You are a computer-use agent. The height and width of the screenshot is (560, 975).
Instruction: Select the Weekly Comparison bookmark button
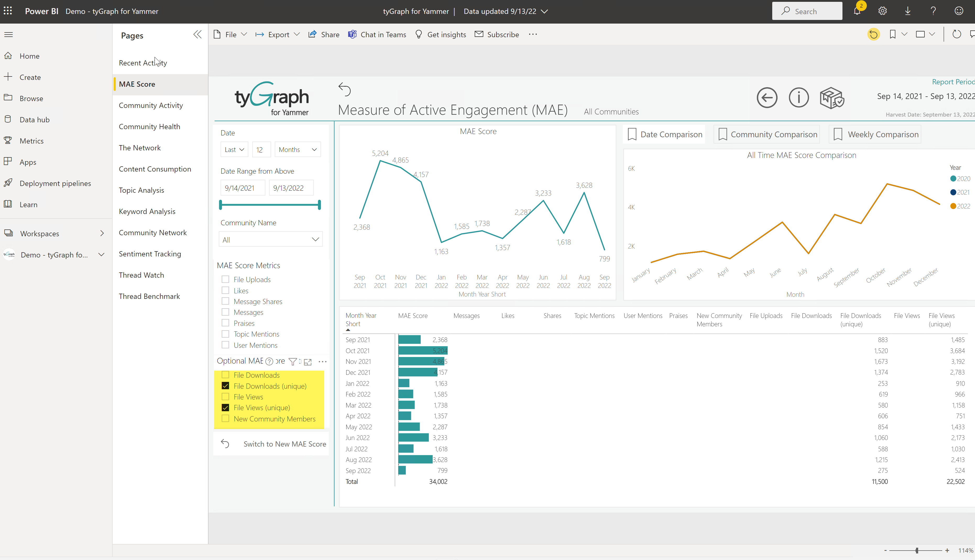pos(875,135)
